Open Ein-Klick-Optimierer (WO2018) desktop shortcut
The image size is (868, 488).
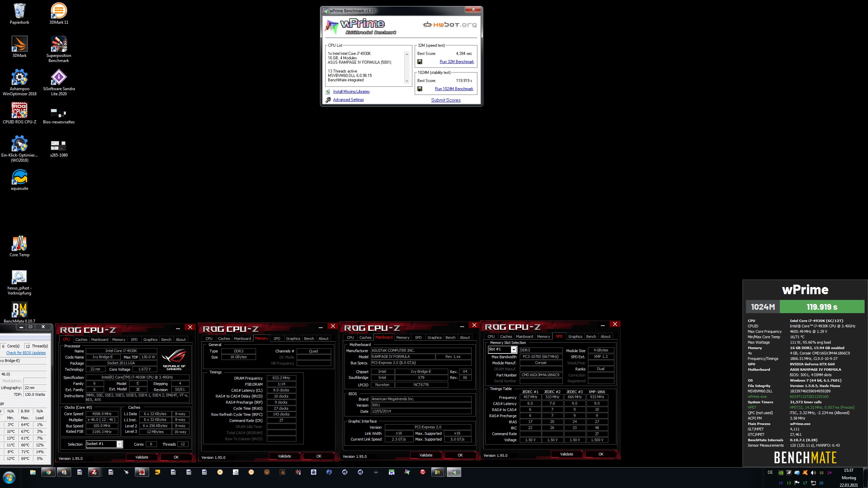click(19, 149)
